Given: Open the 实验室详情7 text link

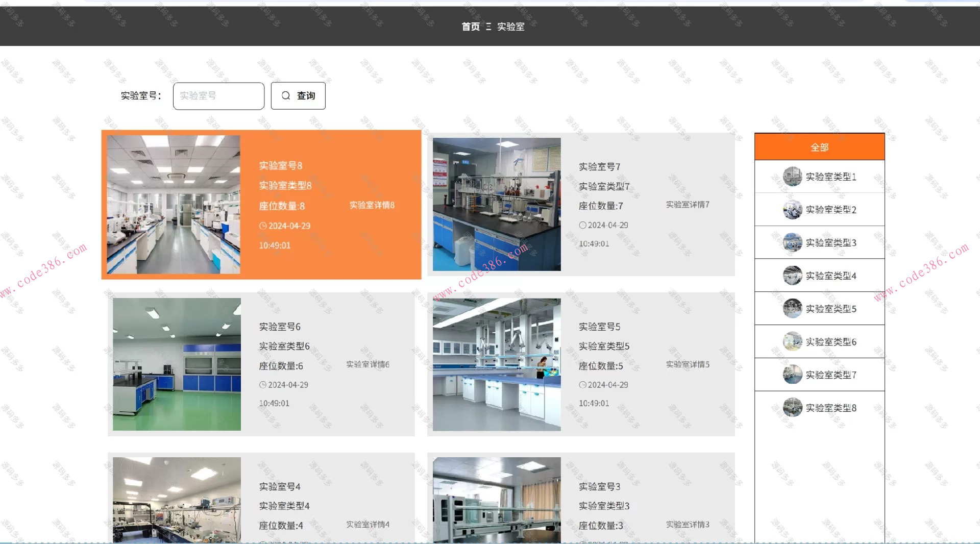Looking at the screenshot, I should 687,205.
